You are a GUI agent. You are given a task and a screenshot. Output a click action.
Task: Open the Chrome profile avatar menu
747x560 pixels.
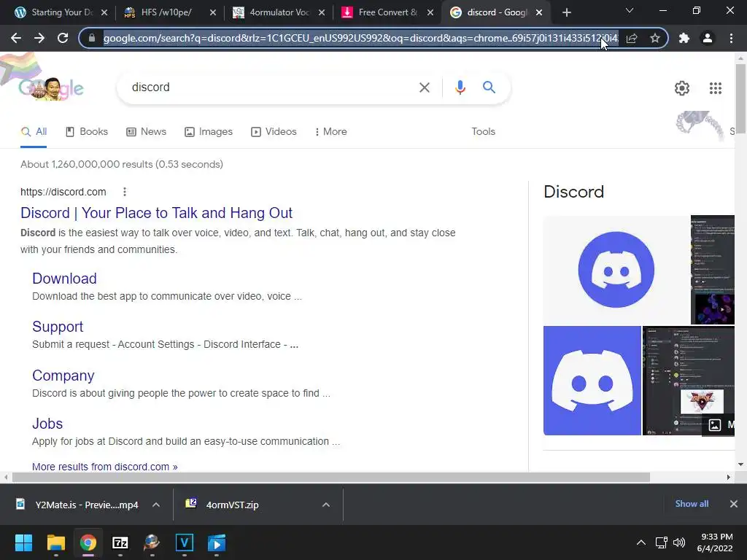click(x=708, y=38)
